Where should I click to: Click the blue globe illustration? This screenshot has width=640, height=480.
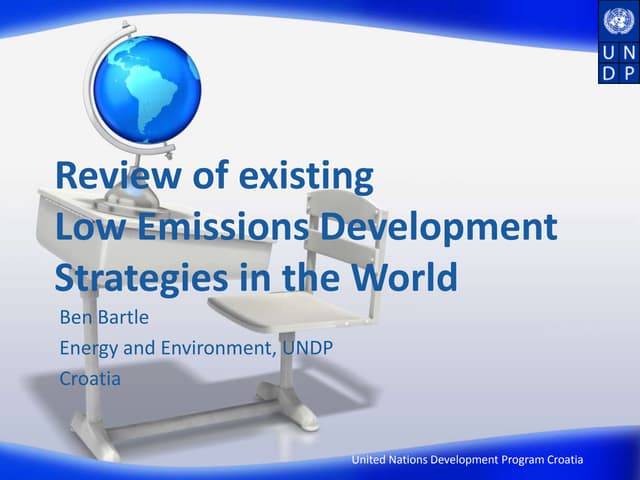[x=147, y=89]
